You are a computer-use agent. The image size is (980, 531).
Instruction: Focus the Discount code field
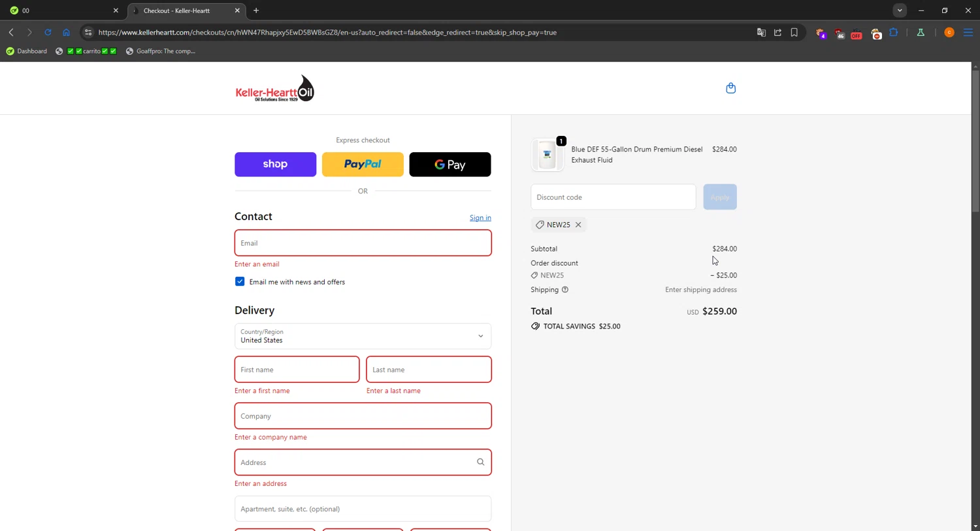pyautogui.click(x=613, y=197)
